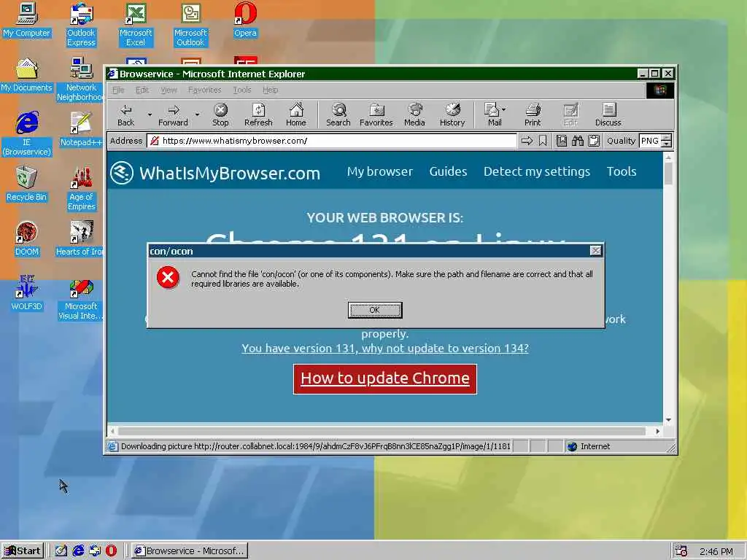Click the vertical scrollbar thumb
747x560 pixels.
coord(668,173)
